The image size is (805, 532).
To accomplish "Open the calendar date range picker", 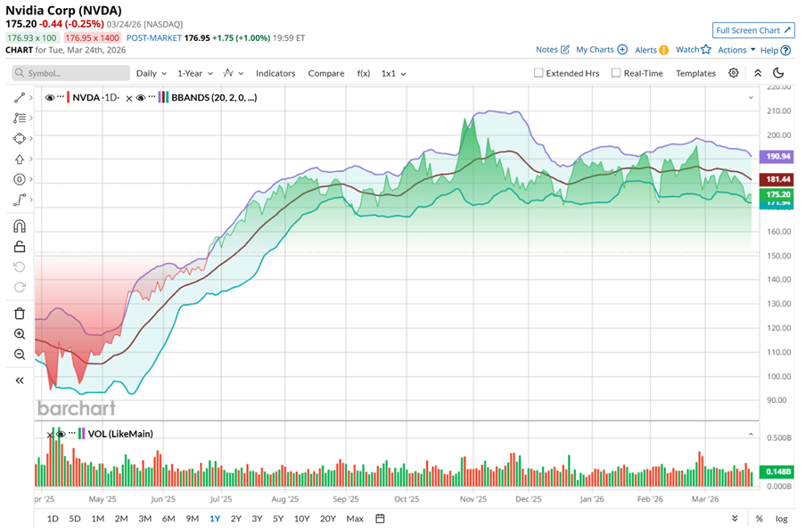I will pos(380,519).
